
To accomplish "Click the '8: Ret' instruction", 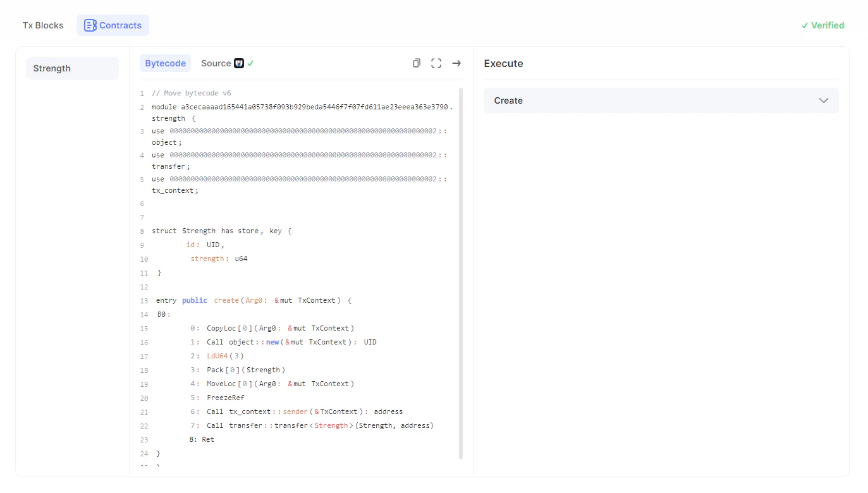I will click(202, 439).
